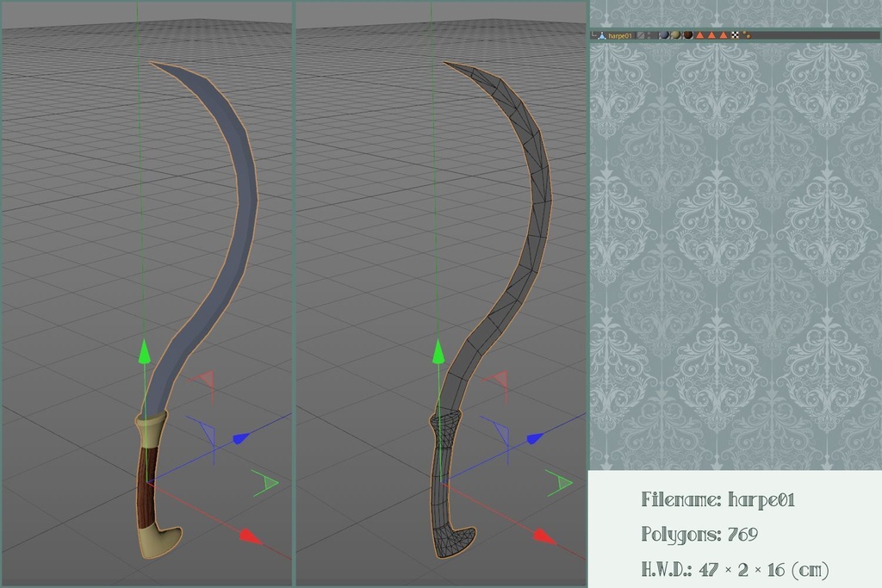Toggle harpe01 editor visibility dots
Screen dimensions: 882x588
tap(649, 35)
